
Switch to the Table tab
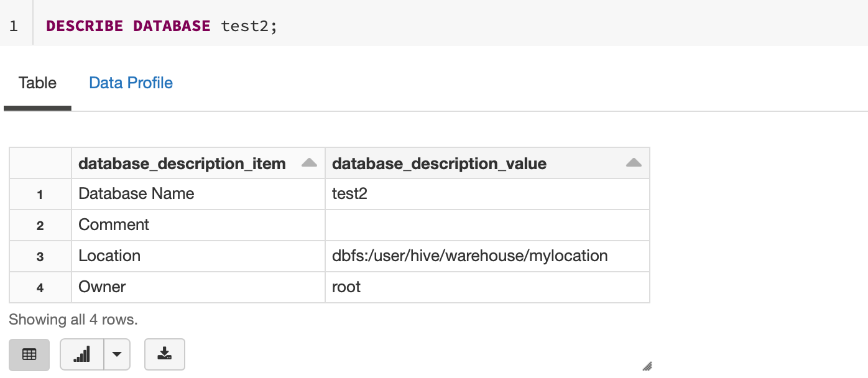(37, 82)
